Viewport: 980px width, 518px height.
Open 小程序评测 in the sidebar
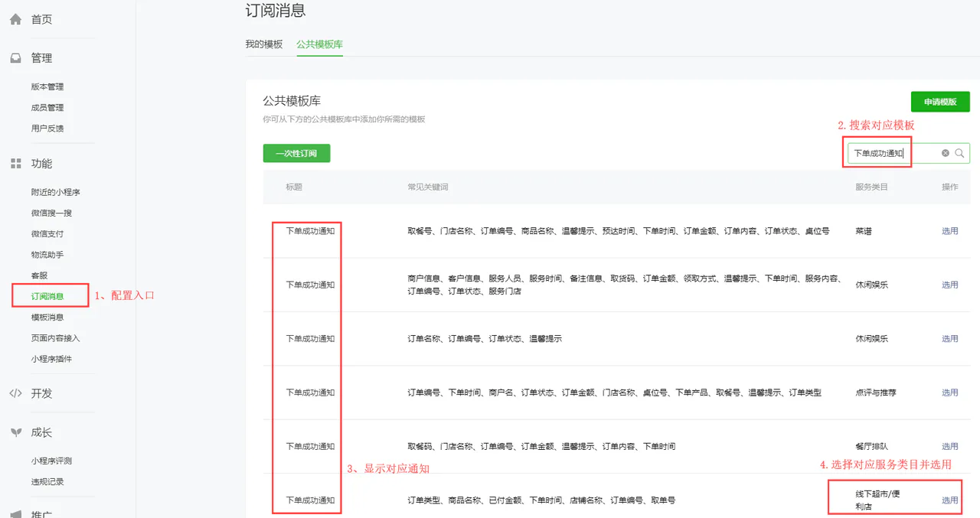pyautogui.click(x=51, y=461)
